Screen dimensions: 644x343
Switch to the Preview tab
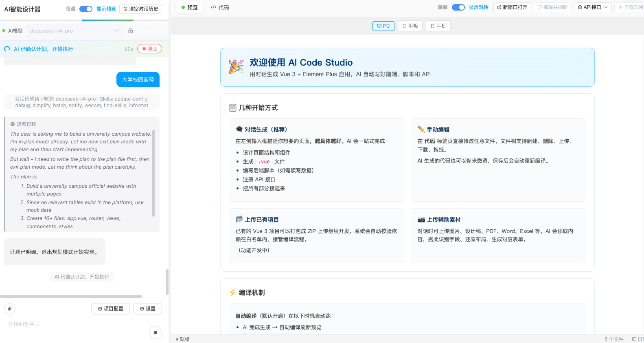(x=190, y=8)
